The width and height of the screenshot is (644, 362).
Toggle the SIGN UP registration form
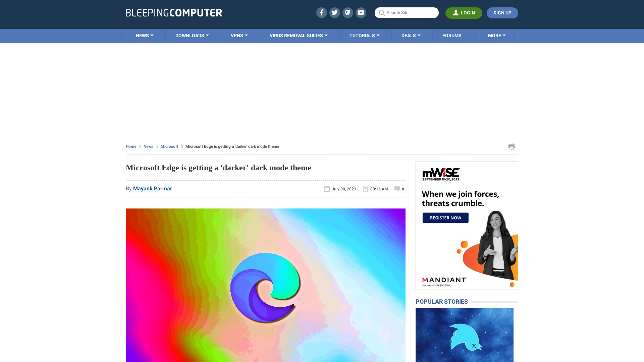click(x=502, y=13)
